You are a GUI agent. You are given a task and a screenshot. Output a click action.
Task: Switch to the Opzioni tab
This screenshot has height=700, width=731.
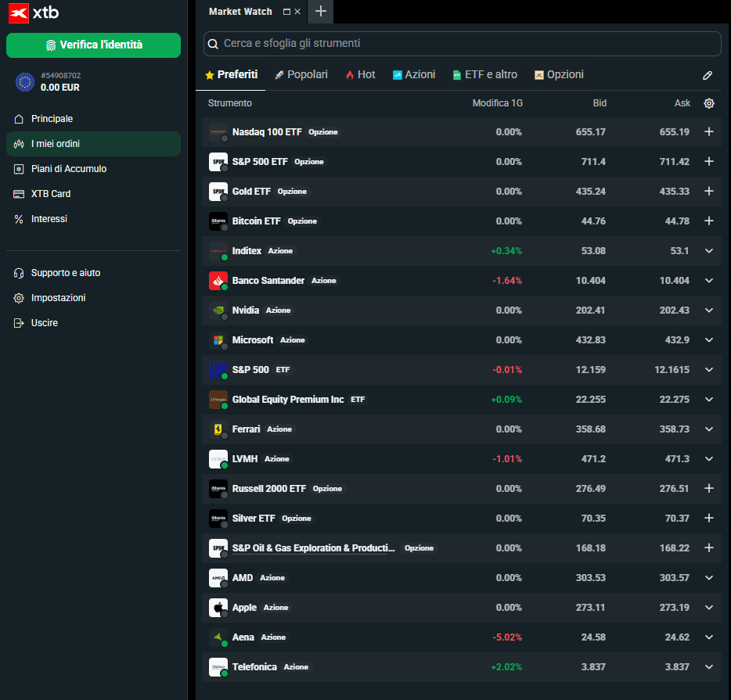(x=559, y=74)
